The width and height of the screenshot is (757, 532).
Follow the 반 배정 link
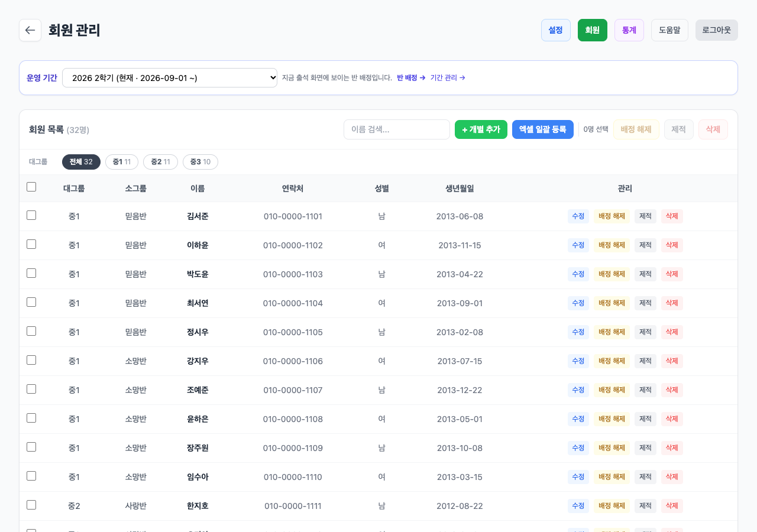tap(411, 78)
